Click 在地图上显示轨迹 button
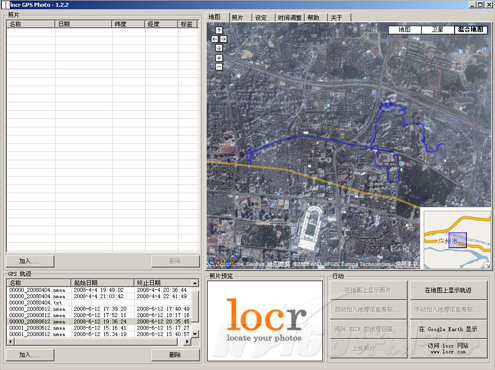This screenshot has width=495, height=370. pyautogui.click(x=448, y=290)
